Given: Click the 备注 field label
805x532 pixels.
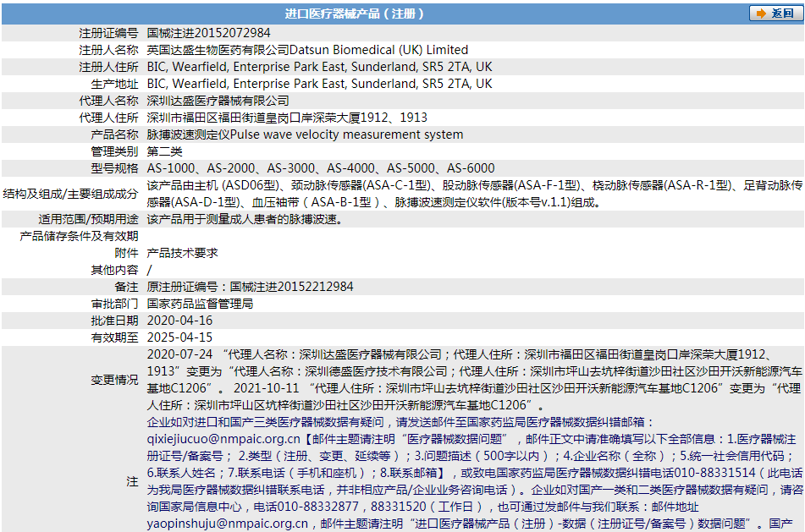Looking at the screenshot, I should point(126,287).
